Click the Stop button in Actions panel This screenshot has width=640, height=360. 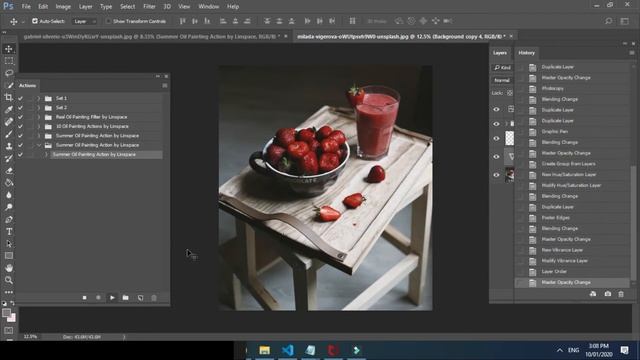coord(84,298)
